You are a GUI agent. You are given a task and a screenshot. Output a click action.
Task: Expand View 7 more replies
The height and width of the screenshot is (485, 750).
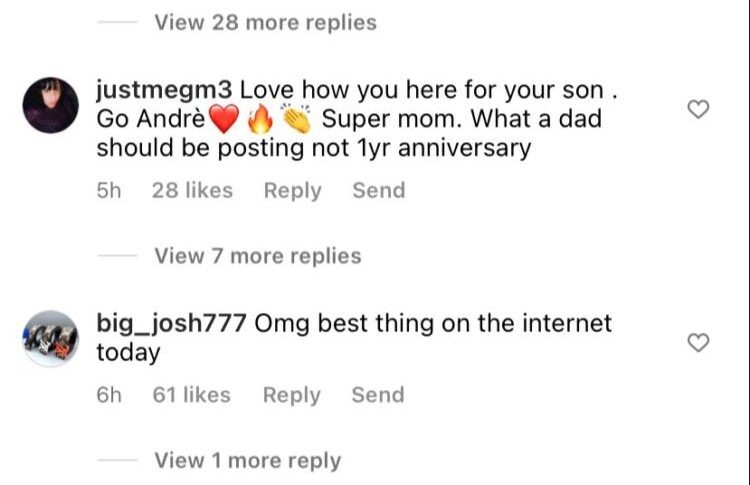[257, 256]
